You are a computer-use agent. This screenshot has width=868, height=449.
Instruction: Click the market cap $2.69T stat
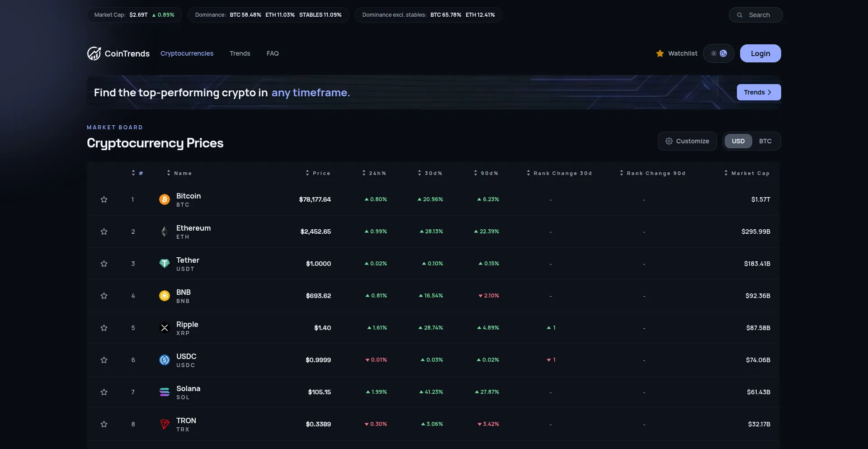(x=138, y=15)
